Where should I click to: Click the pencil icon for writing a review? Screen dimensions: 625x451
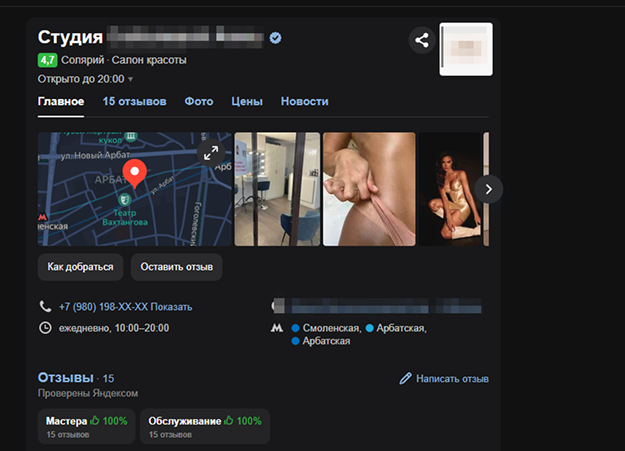pyautogui.click(x=405, y=378)
